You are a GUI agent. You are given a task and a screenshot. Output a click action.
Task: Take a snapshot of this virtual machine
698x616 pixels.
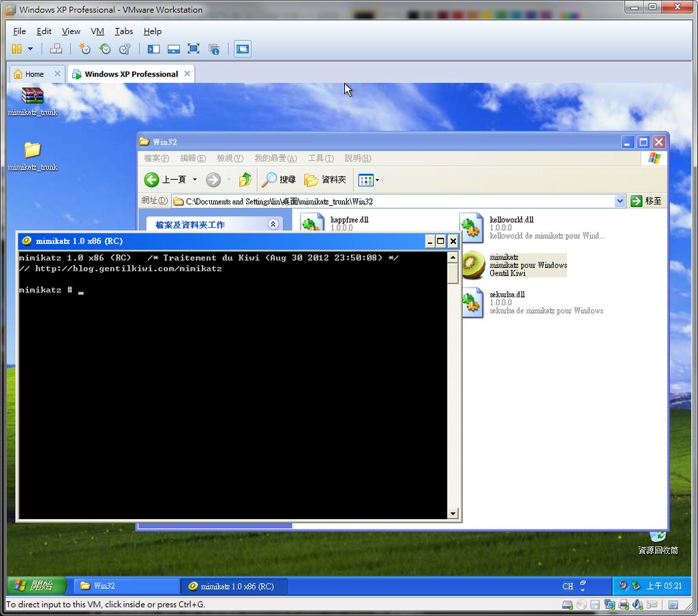[x=85, y=49]
